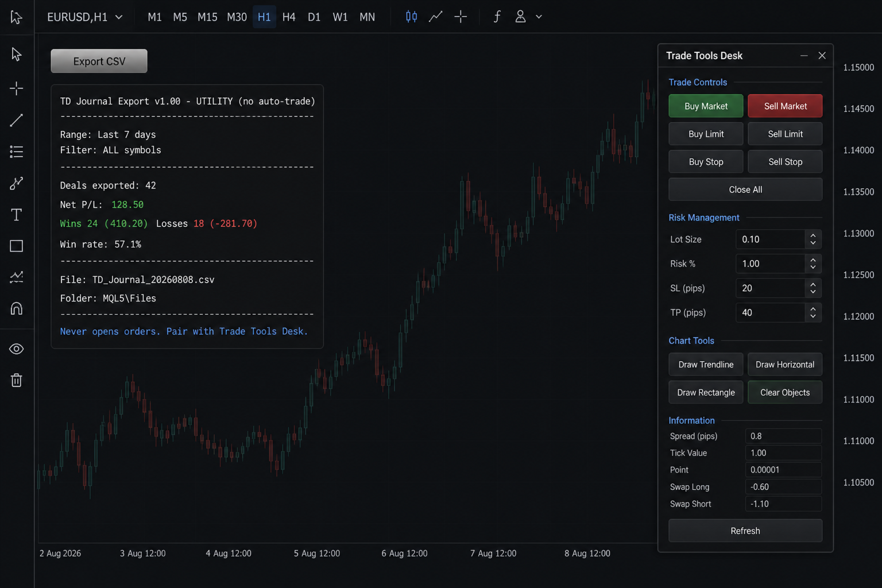Image resolution: width=882 pixels, height=588 pixels.
Task: Click the file name TD_Journal_20260808.csv
Action: click(x=153, y=280)
